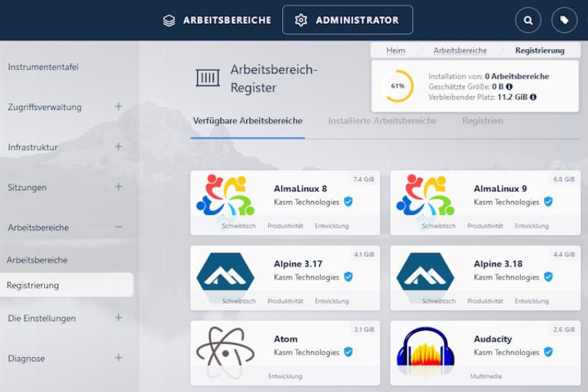588x392 pixels.
Task: Open the search icon in top bar
Action: click(x=528, y=20)
